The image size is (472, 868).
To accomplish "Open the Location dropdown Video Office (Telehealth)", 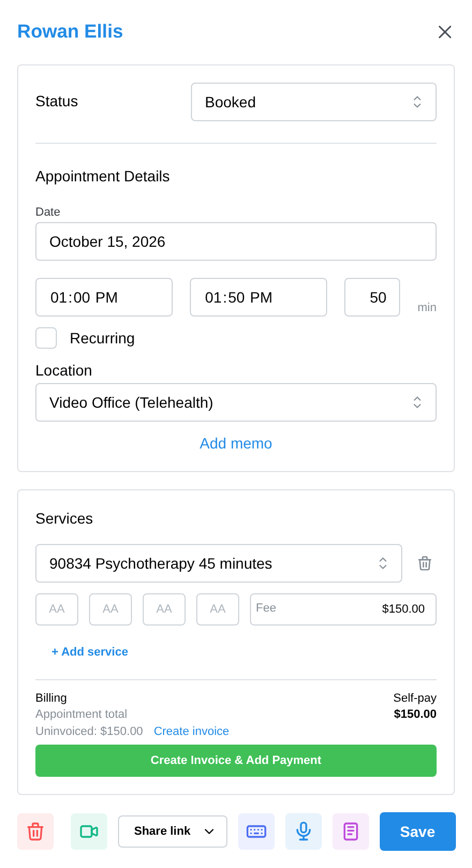I will tap(236, 402).
